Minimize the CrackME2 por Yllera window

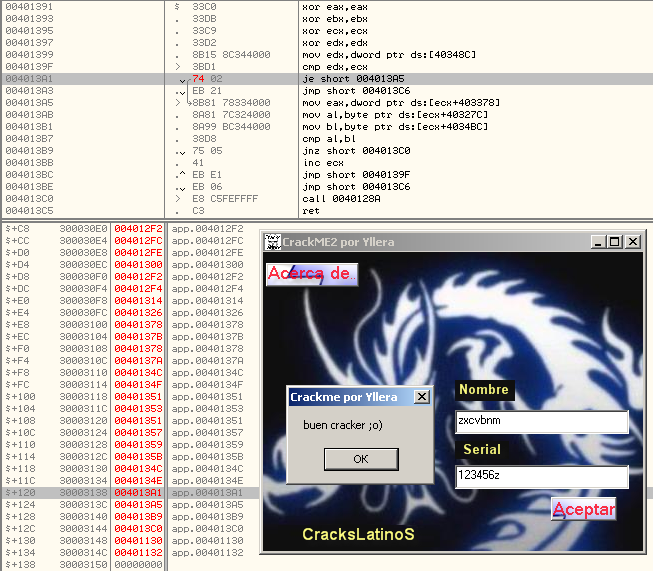click(x=598, y=242)
